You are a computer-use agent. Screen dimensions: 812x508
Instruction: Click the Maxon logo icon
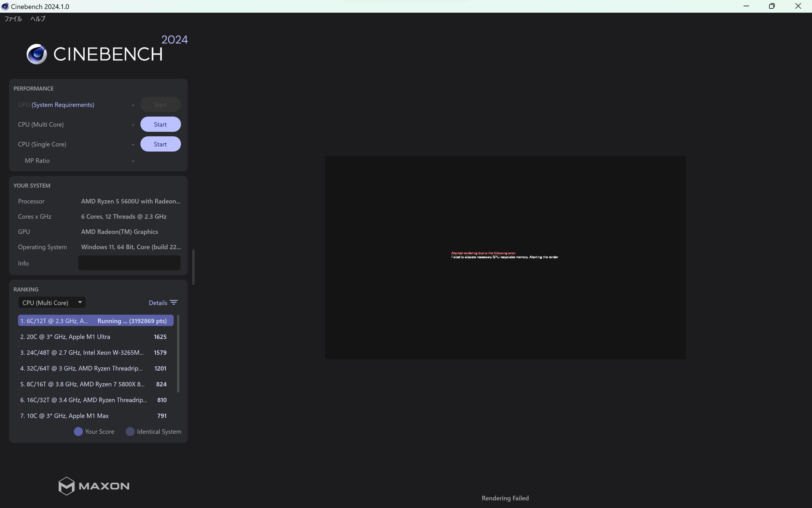point(67,486)
